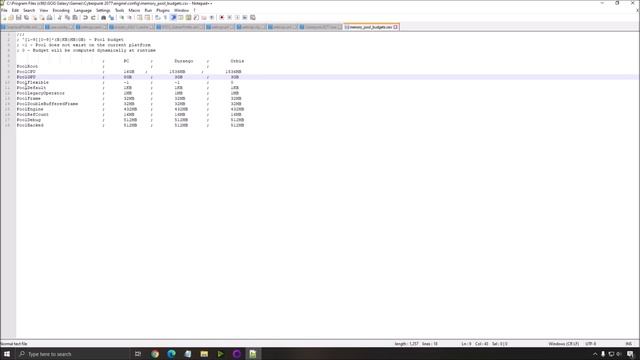Screen dimensions: 640x360
Task: Click the encoding field in status bar
Action: [x=591, y=344]
